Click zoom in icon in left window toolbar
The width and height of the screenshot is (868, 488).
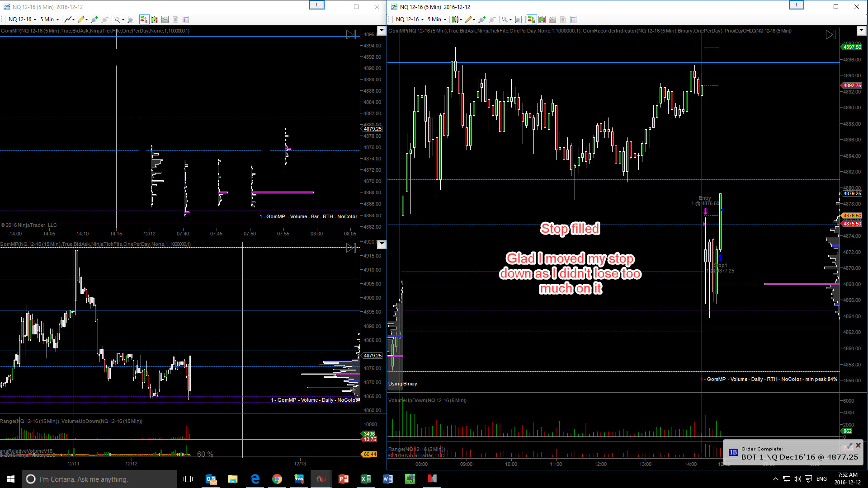click(x=94, y=19)
